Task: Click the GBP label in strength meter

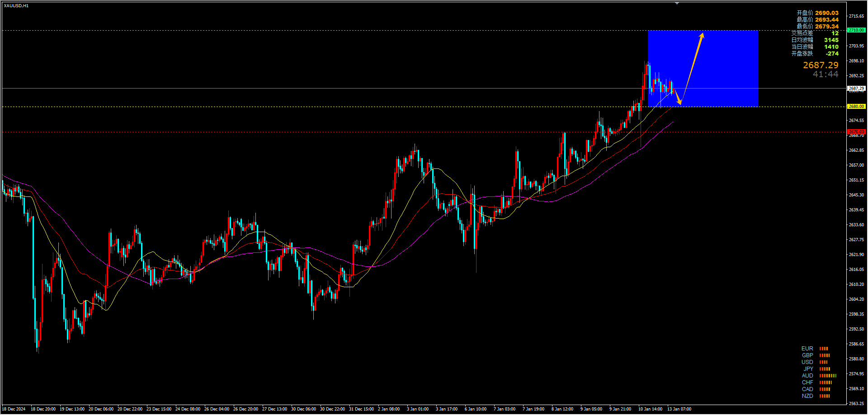Action: click(807, 355)
